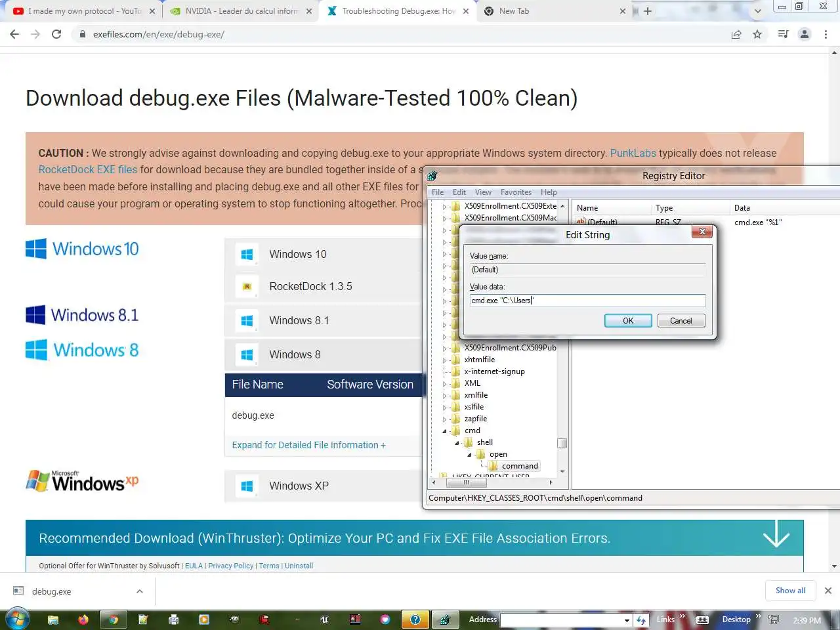Viewport: 840px width, 630px height.
Task: Open the Edit menu in Registry Editor
Action: [459, 192]
